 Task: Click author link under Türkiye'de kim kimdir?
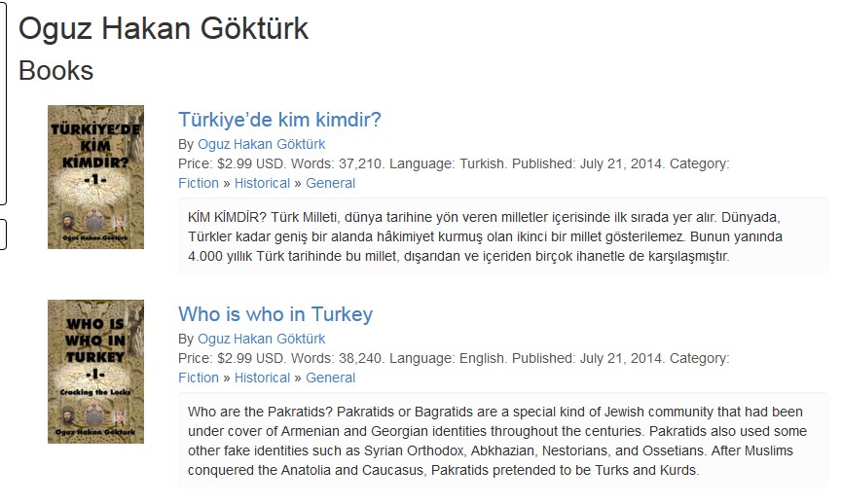pos(263,144)
